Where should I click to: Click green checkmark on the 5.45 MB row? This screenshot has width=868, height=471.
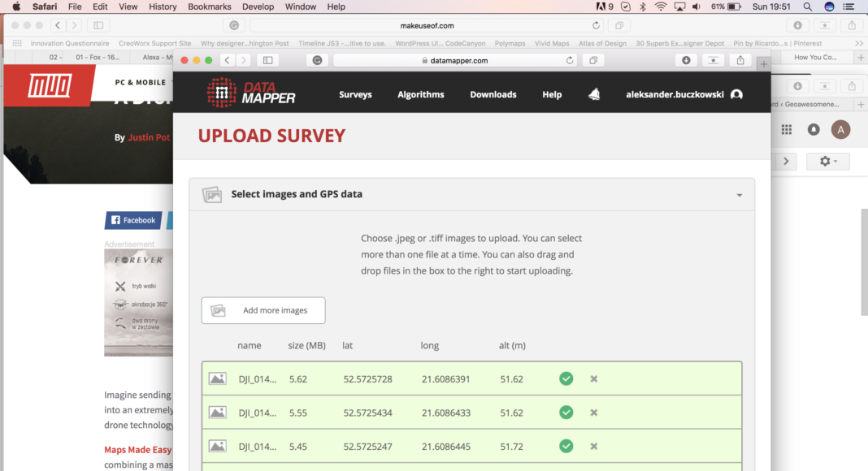(x=566, y=446)
